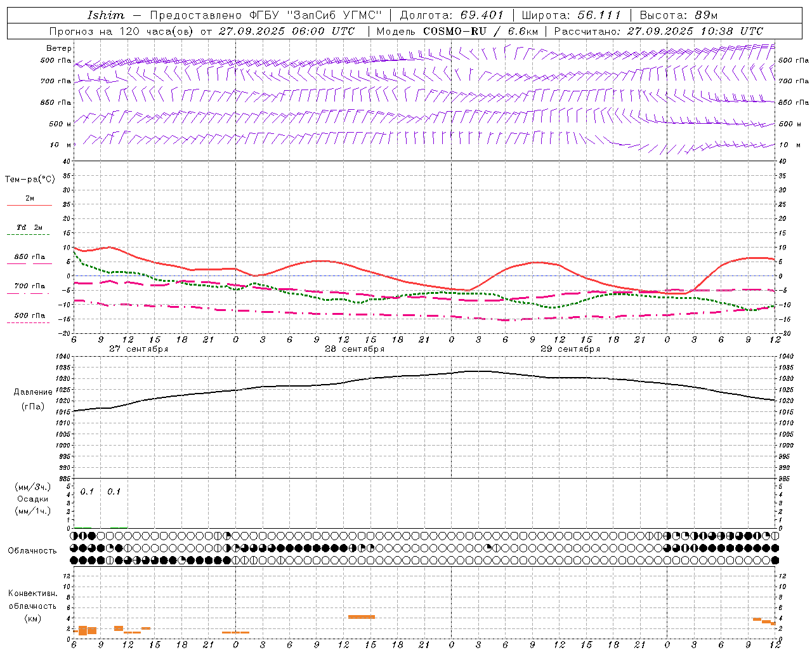The image size is (812, 650).
Task: Click the "28 сентября" date label
Action: click(355, 349)
